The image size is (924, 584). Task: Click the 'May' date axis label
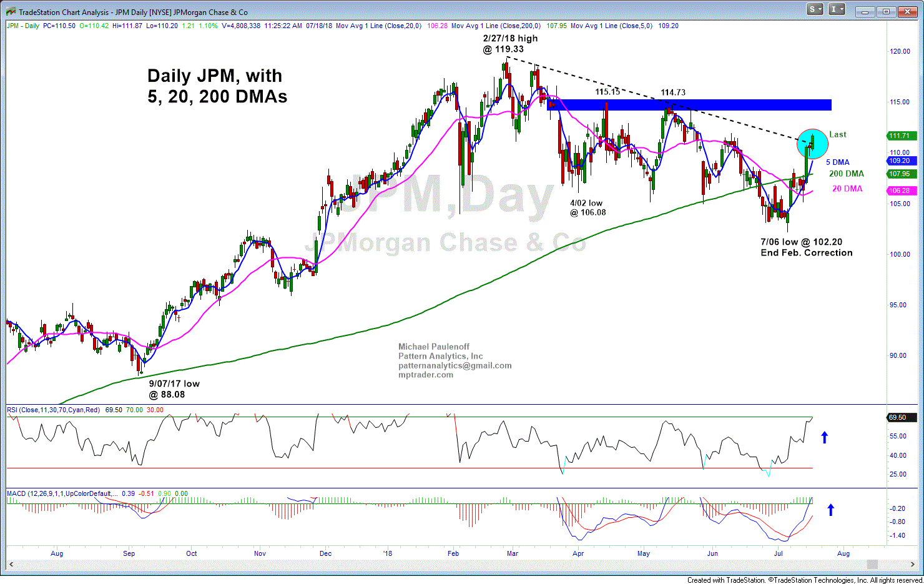(x=644, y=553)
